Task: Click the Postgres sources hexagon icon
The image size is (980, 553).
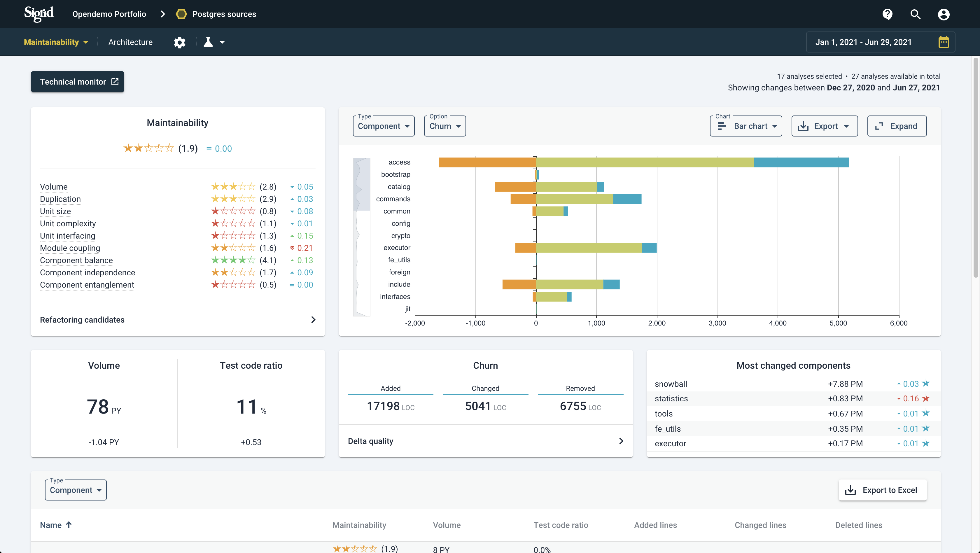Action: pyautogui.click(x=181, y=14)
